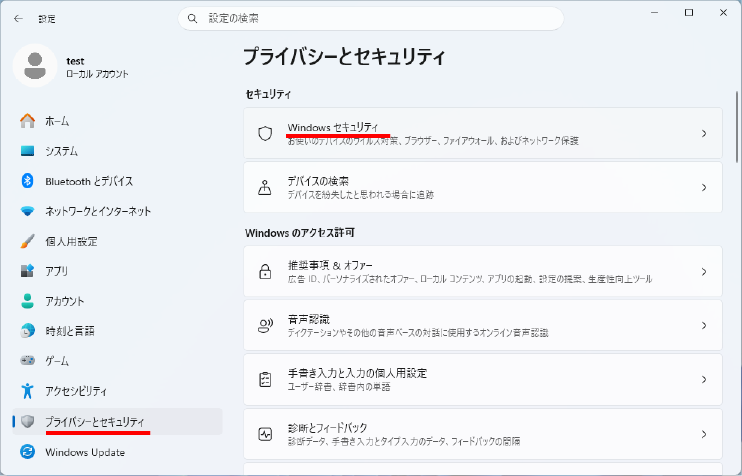Screen dimensions: 742x476
Task: Click the user avatar picture
Action: click(35, 65)
